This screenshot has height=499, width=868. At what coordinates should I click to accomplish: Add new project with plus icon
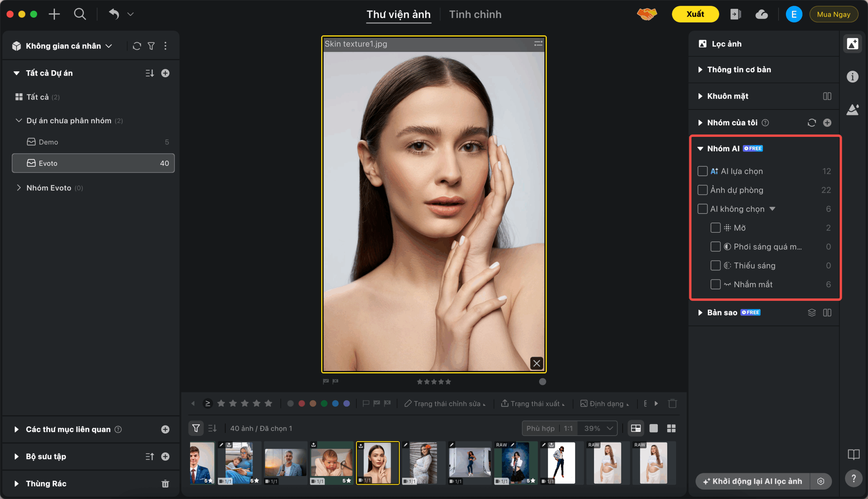(165, 73)
